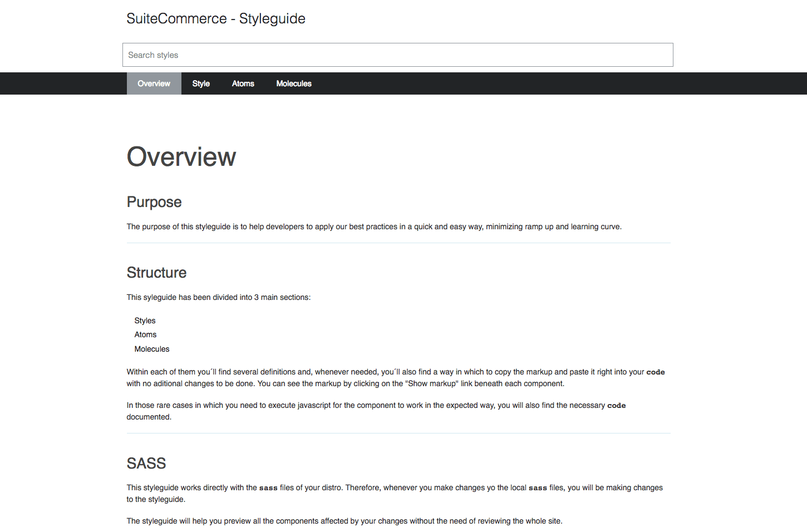The image size is (807, 532).
Task: Click the sentence 'This syleguide has been divided'
Action: pyautogui.click(x=219, y=297)
